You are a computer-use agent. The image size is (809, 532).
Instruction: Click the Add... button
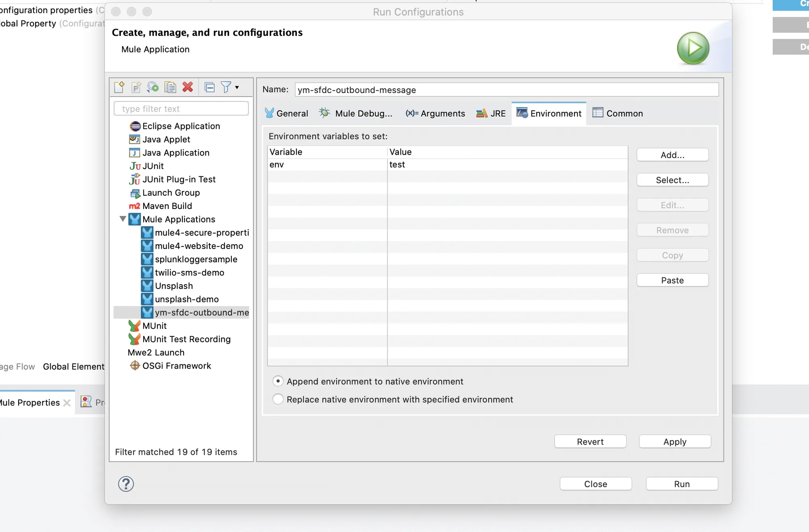click(x=673, y=155)
